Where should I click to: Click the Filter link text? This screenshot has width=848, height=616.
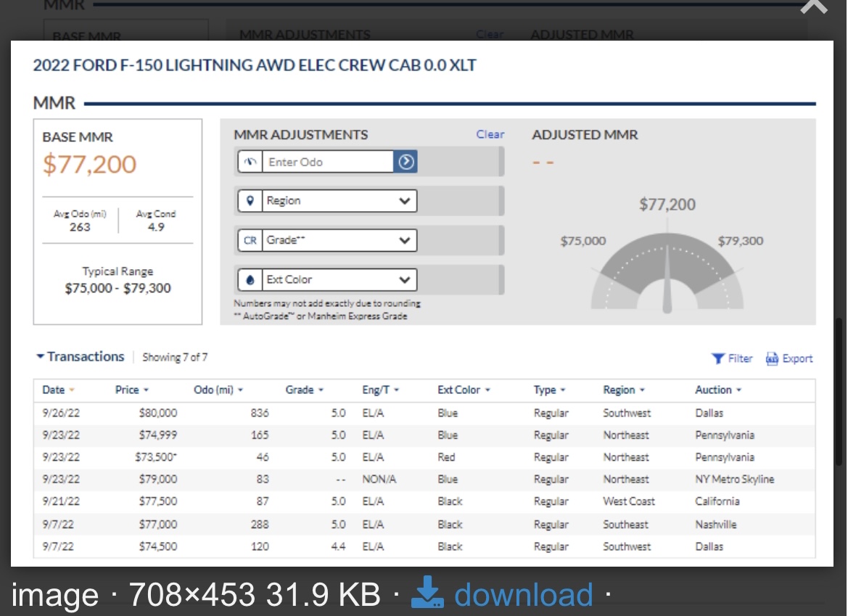coord(740,358)
